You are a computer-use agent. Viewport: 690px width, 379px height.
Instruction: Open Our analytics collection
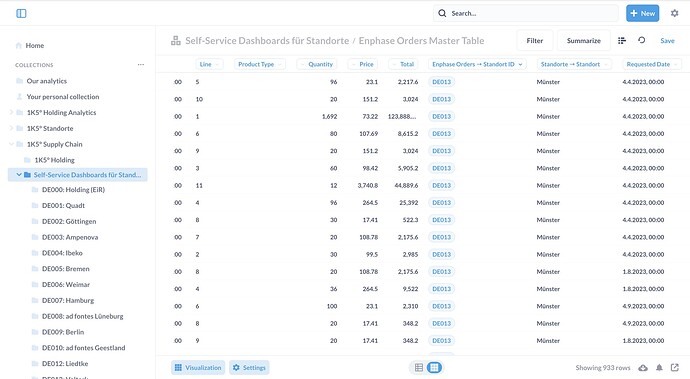[x=47, y=81]
